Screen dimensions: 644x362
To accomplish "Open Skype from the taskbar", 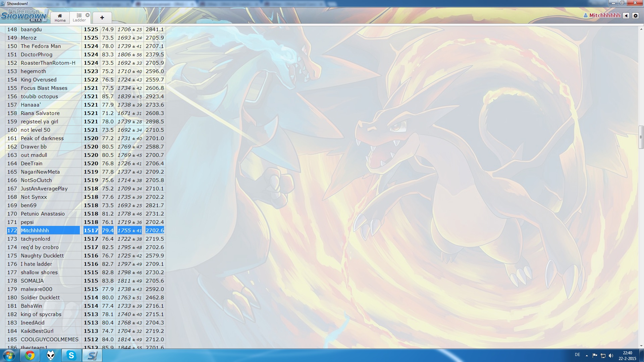I will click(x=71, y=355).
